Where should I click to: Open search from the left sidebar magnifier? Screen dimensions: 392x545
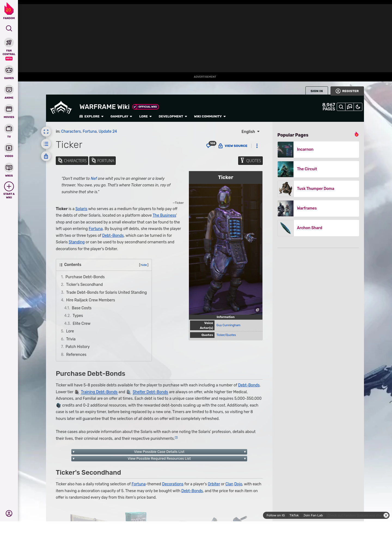click(9, 28)
